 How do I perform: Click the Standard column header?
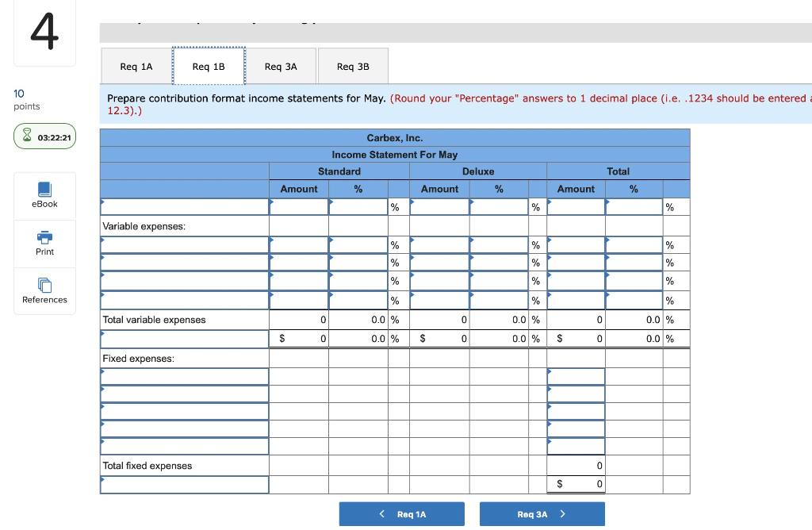[x=339, y=171]
